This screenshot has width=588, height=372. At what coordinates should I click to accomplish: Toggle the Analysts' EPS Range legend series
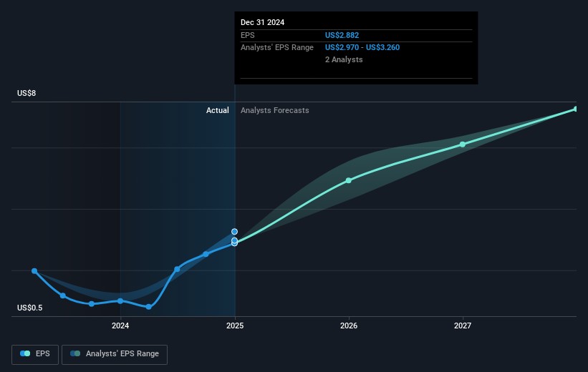pyautogui.click(x=114, y=354)
